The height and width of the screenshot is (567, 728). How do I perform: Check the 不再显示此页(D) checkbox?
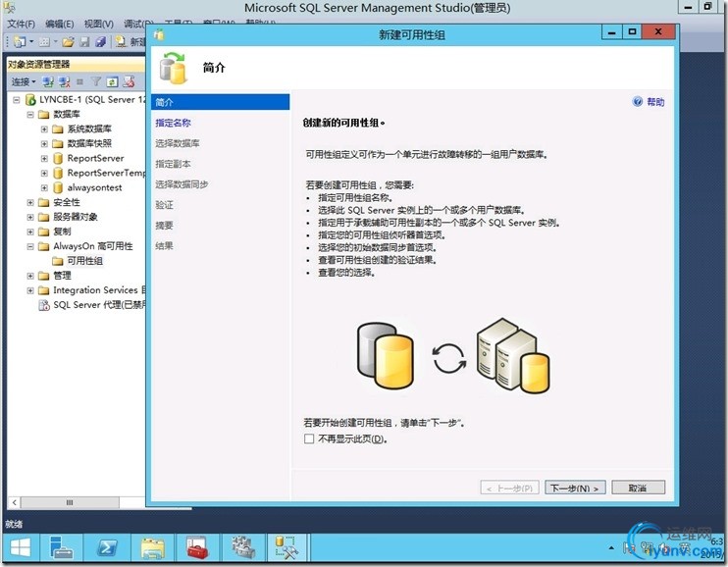309,438
